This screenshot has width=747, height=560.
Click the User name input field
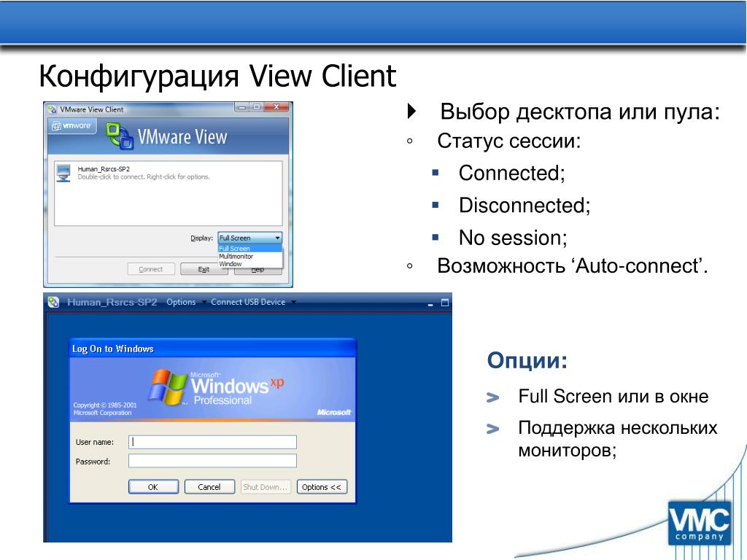click(x=212, y=442)
